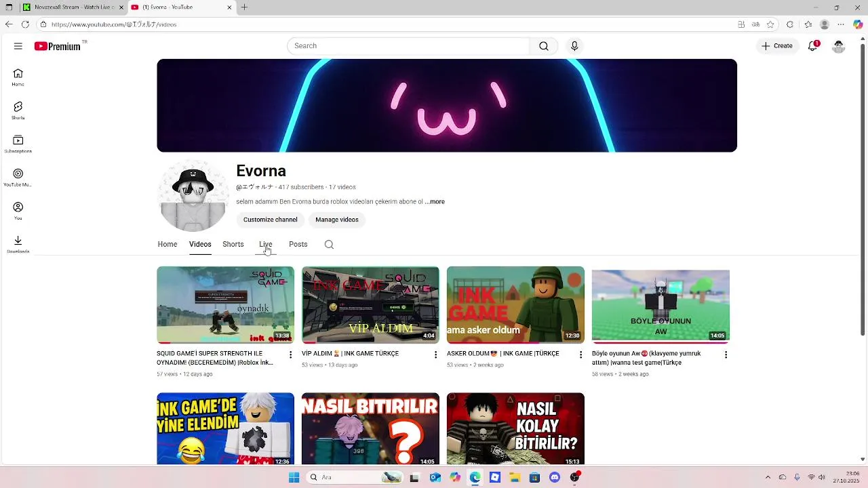This screenshot has width=868, height=488.
Task: Open options for VİP ALDIM video
Action: pos(436,354)
